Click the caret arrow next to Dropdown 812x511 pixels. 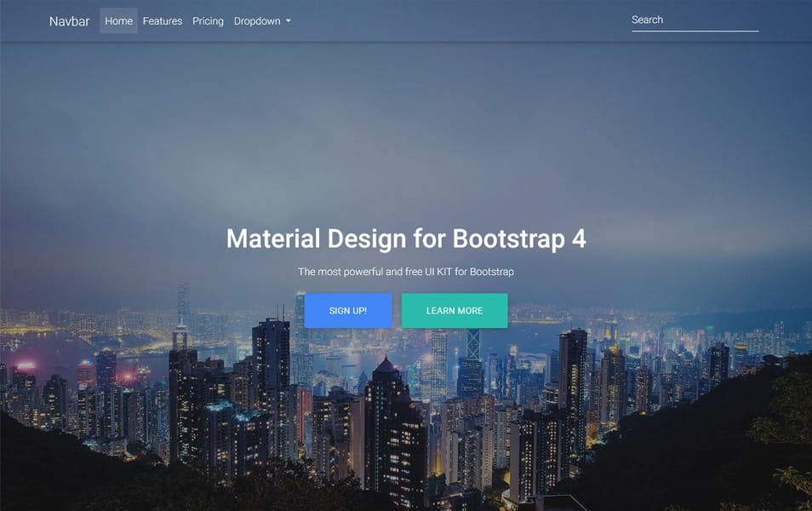click(287, 20)
